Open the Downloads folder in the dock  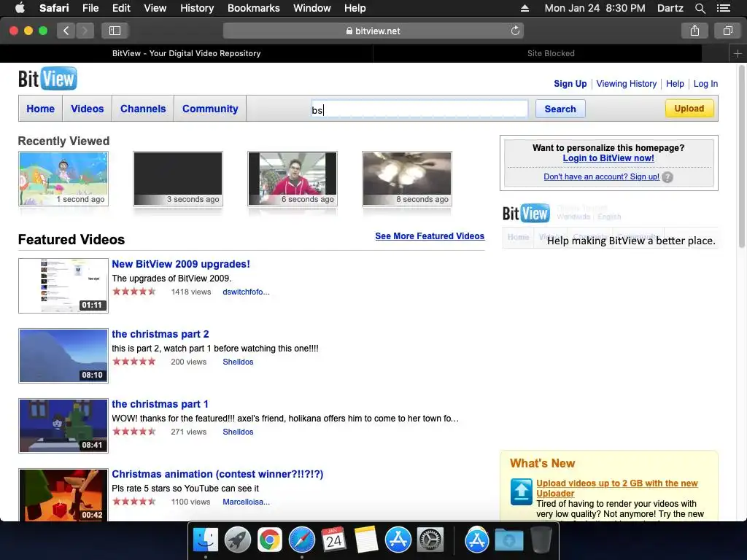508,540
